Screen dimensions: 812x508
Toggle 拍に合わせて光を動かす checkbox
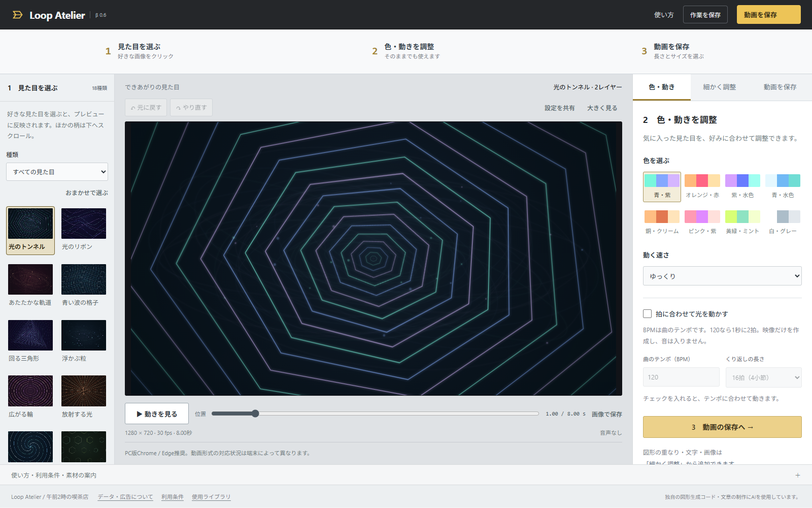point(647,314)
